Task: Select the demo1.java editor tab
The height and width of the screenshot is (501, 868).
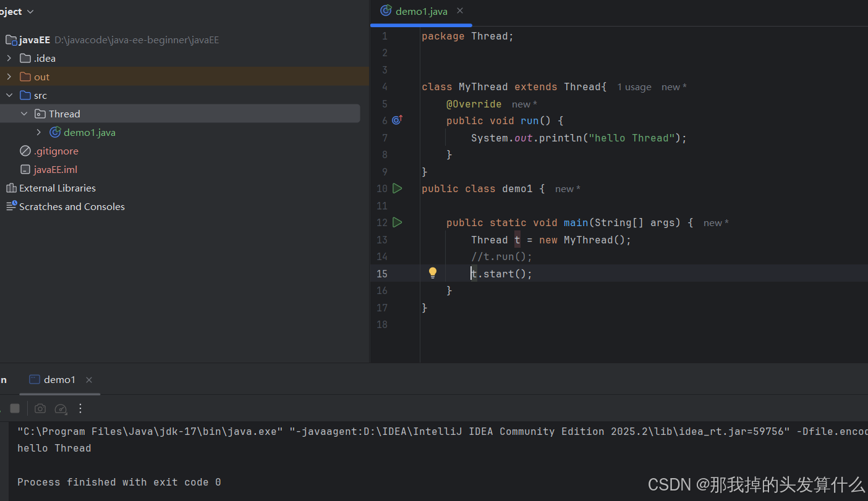Action: click(x=421, y=11)
